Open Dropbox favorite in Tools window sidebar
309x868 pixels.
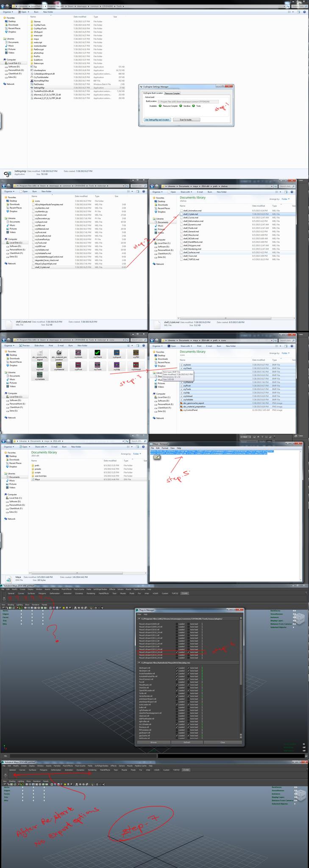(12, 32)
